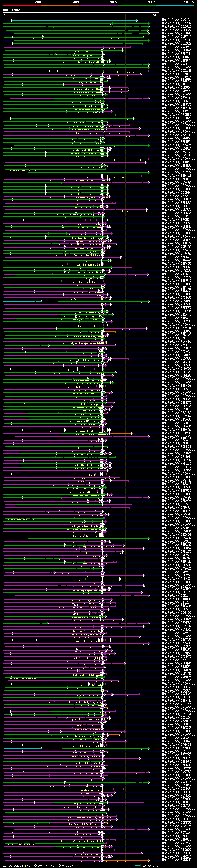
Task: Select the UniRef100_Q9FUR6 label
Action: [x=176, y=677]
